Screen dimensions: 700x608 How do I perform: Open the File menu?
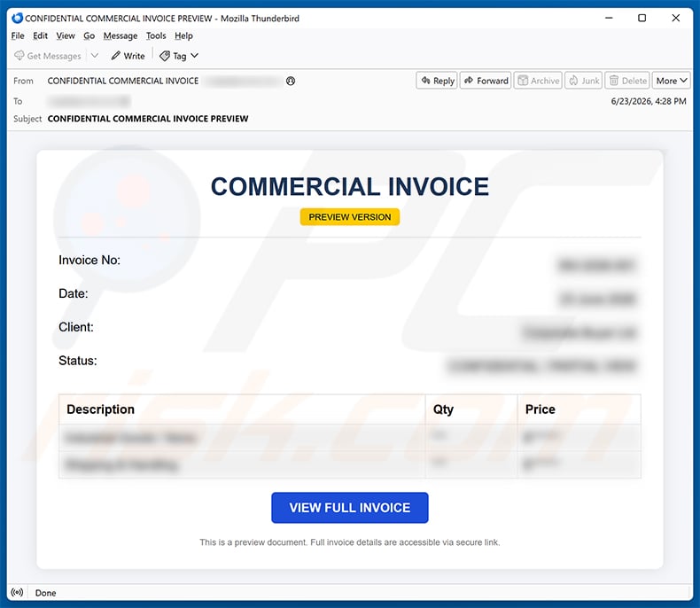click(x=18, y=35)
